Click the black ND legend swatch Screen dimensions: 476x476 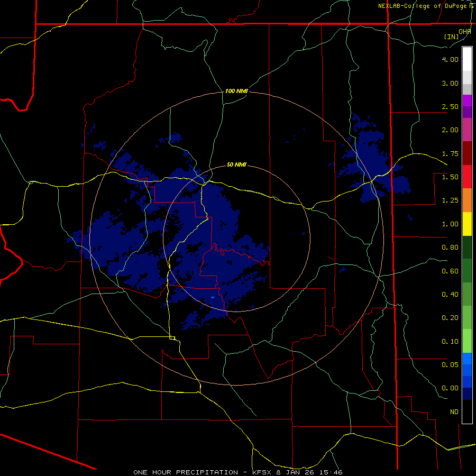coord(467,411)
